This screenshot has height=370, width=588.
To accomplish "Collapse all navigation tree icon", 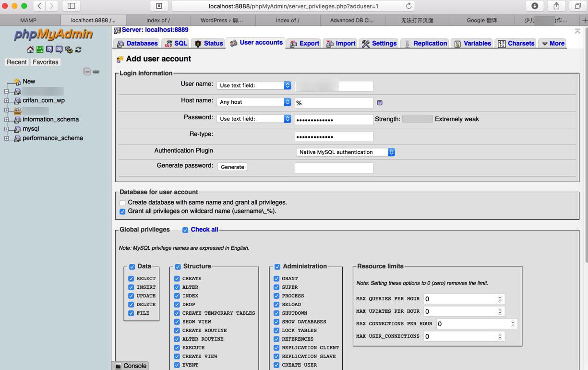I will point(87,72).
